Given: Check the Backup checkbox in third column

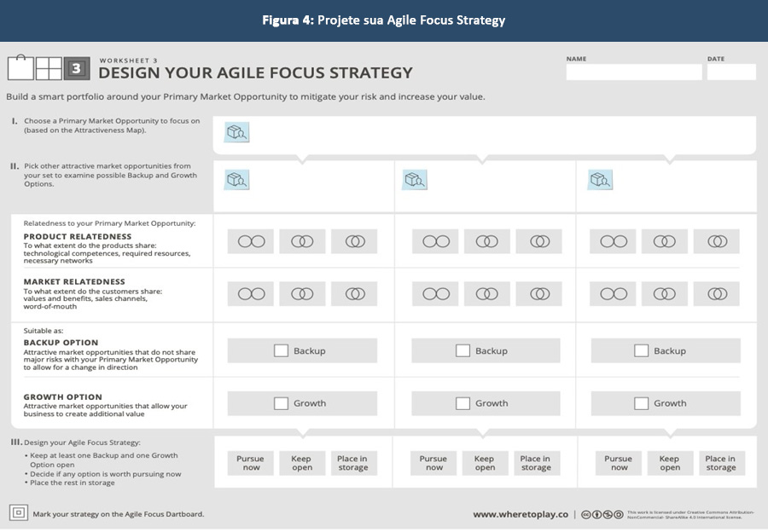Looking at the screenshot, I should pyautogui.click(x=641, y=350).
